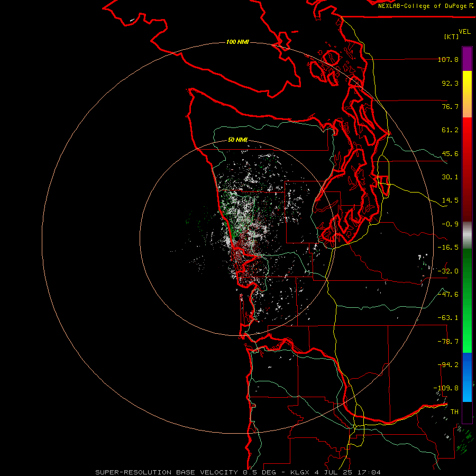
Task: Click the 107.8 velocity scale value
Action: (x=448, y=59)
